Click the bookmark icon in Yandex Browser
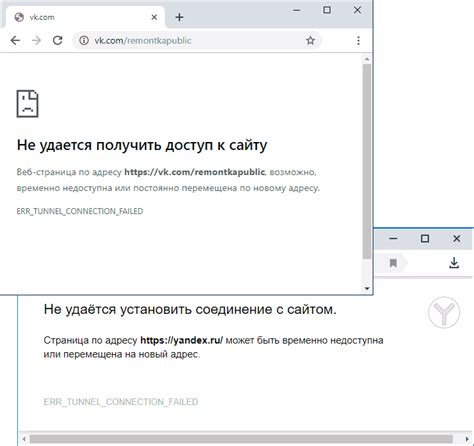 click(393, 263)
